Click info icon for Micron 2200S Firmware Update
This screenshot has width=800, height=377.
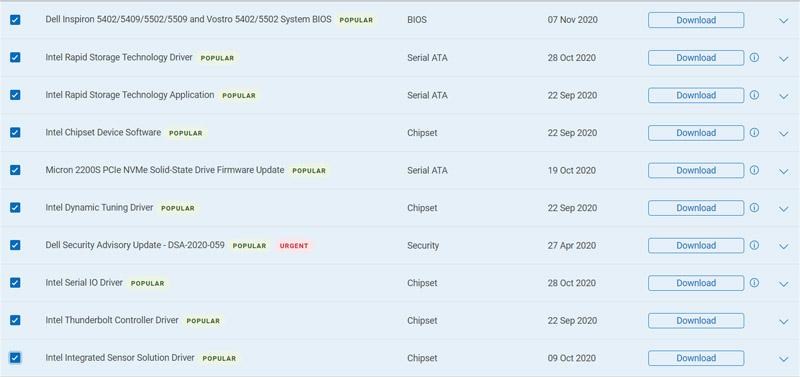tap(754, 170)
